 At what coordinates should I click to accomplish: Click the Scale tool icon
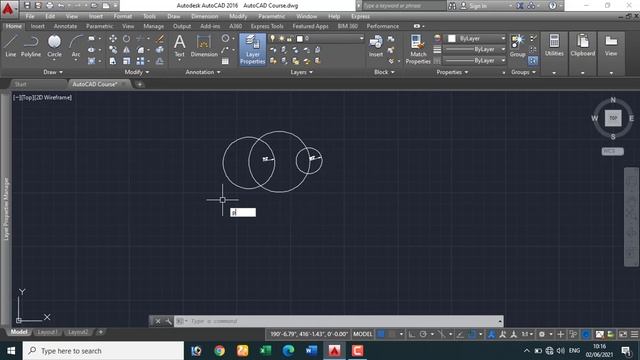coord(127,61)
